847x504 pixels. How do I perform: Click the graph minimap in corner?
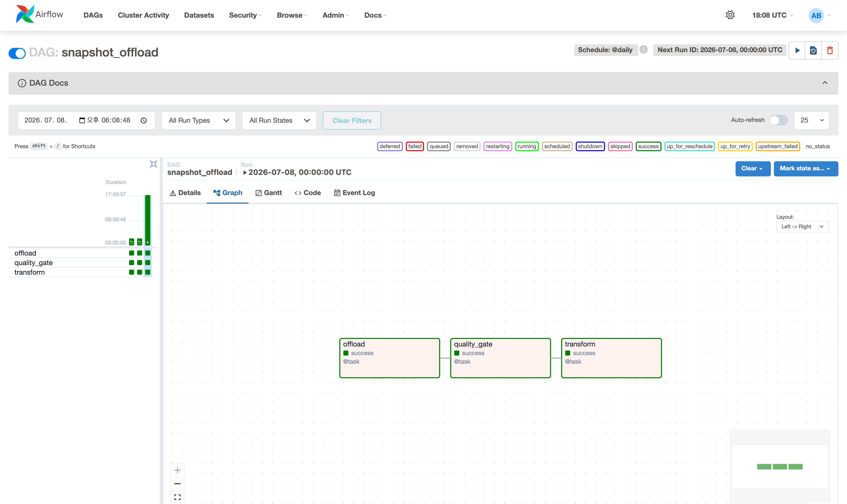[779, 466]
